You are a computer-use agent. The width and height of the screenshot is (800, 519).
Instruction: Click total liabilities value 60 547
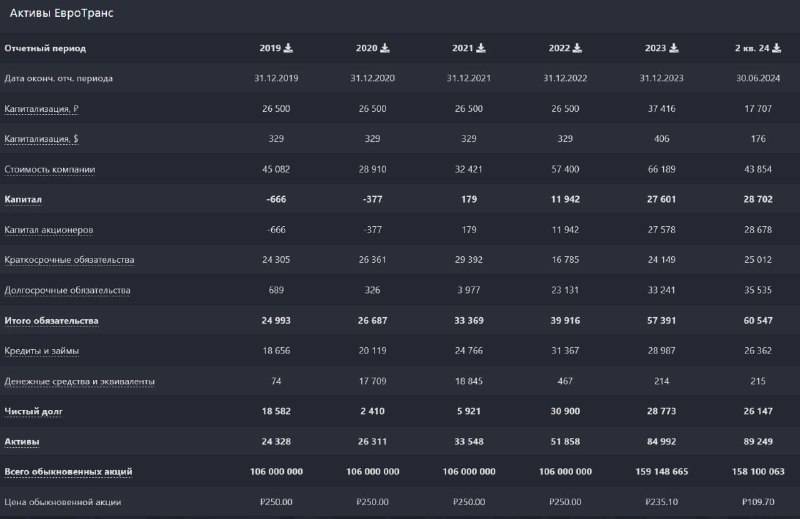click(758, 320)
